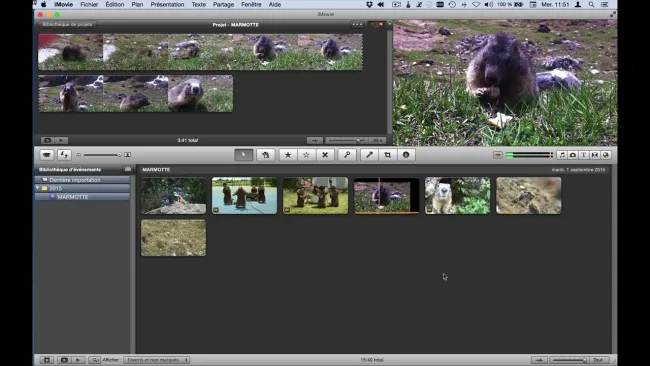Go back to Bibliothèque de projets
The height and width of the screenshot is (366, 650).
(68, 24)
